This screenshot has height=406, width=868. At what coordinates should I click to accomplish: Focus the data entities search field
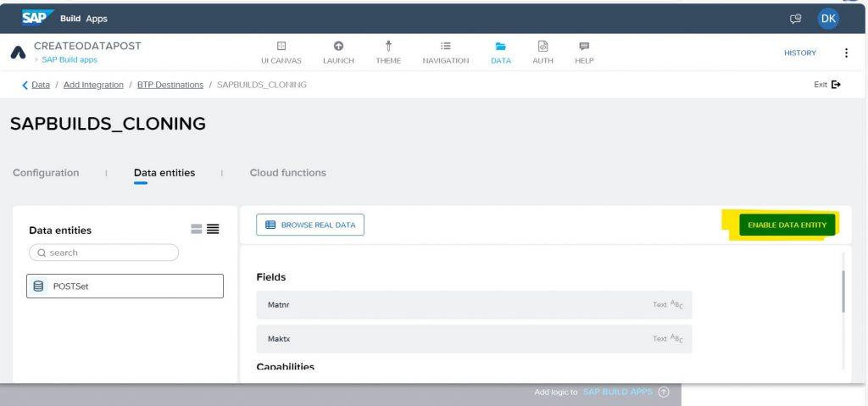[103, 253]
